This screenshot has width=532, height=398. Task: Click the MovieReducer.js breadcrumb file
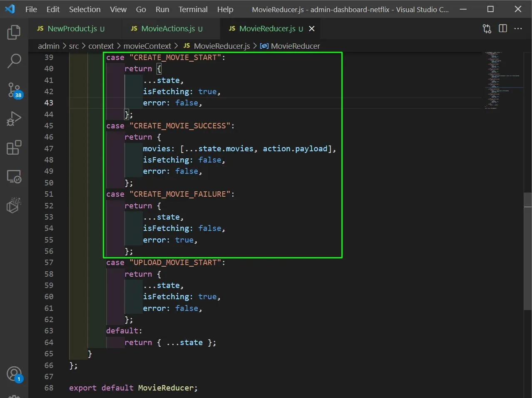(216, 46)
